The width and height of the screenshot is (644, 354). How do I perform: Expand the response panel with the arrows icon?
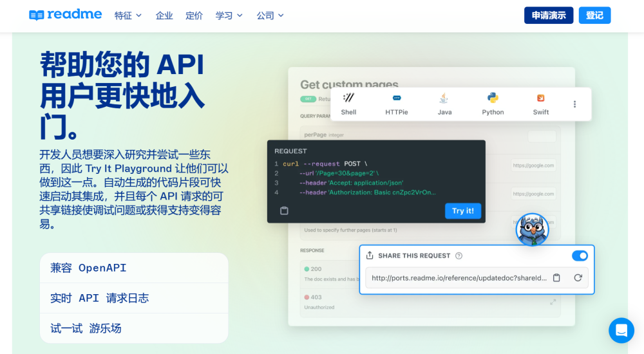click(x=553, y=302)
